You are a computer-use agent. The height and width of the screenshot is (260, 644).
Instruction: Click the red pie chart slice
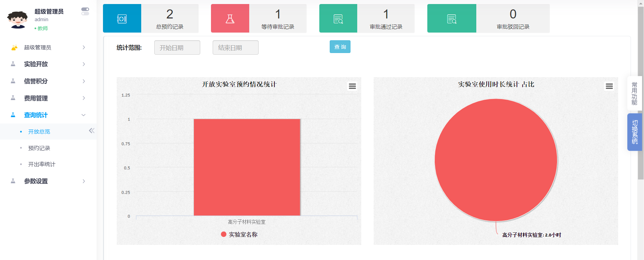point(496,160)
